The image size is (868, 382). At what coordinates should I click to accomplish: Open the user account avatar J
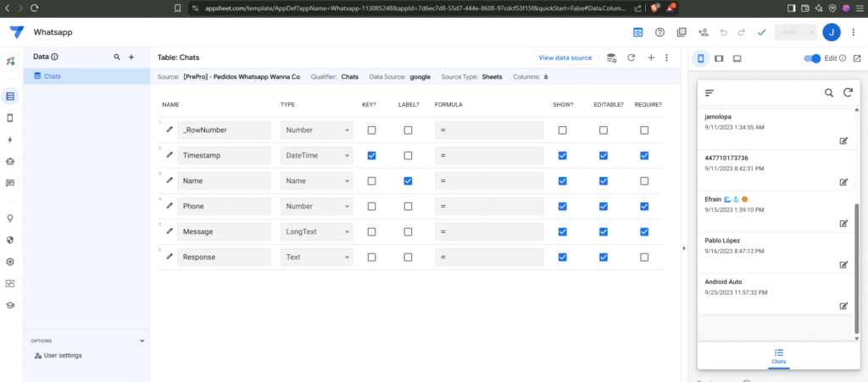point(832,33)
